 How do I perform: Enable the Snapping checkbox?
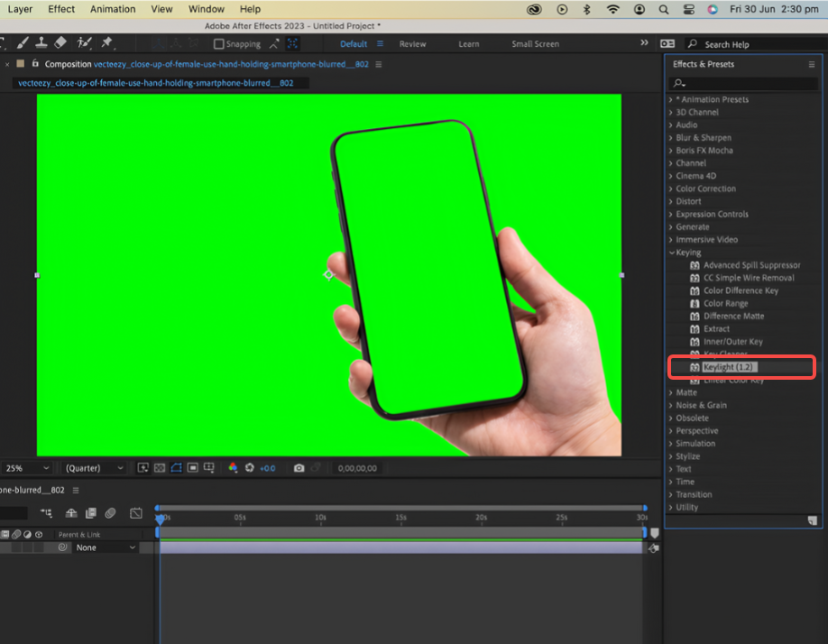(x=218, y=44)
